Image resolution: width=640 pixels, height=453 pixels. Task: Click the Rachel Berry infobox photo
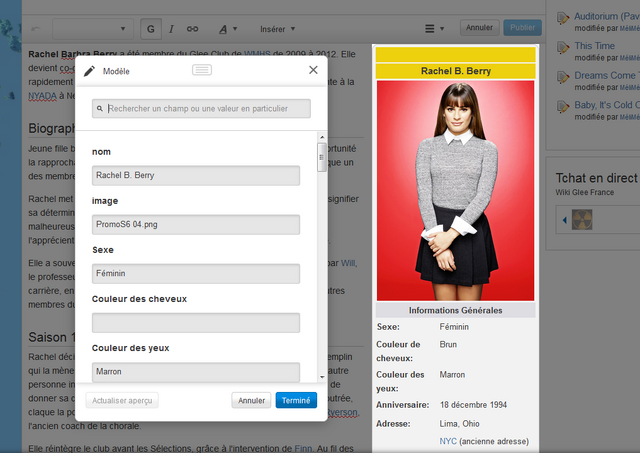pyautogui.click(x=456, y=191)
